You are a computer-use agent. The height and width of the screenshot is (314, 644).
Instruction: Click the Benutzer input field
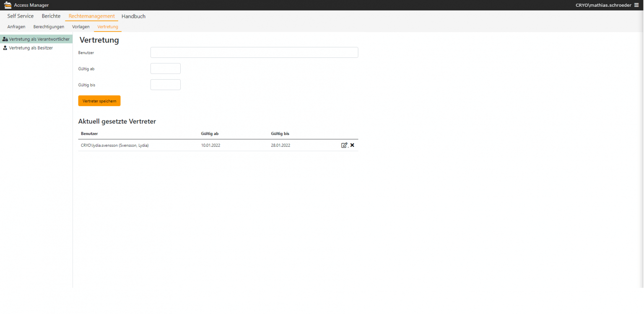(x=254, y=52)
